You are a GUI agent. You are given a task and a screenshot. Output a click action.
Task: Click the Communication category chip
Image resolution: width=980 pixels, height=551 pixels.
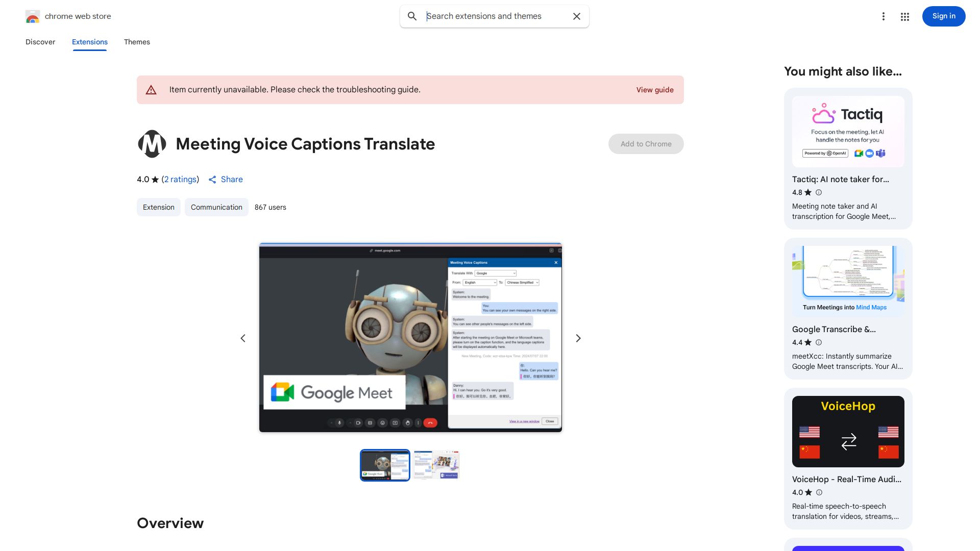216,207
